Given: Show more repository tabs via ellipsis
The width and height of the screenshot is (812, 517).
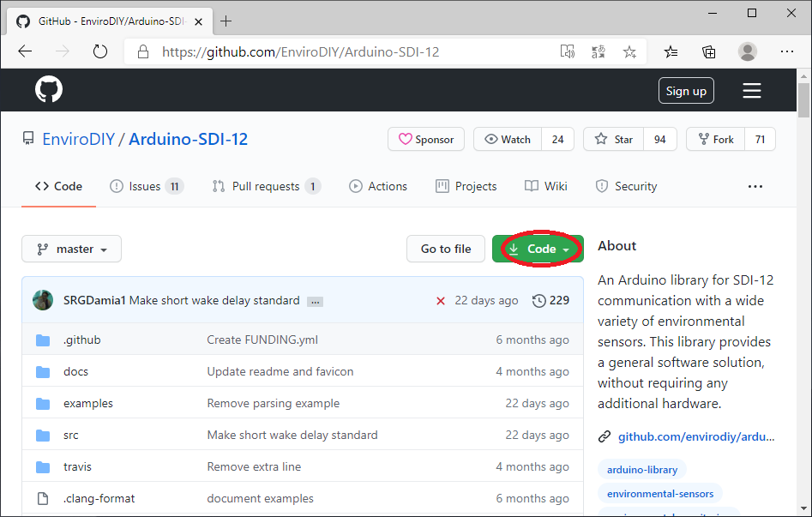Looking at the screenshot, I should pyautogui.click(x=755, y=186).
